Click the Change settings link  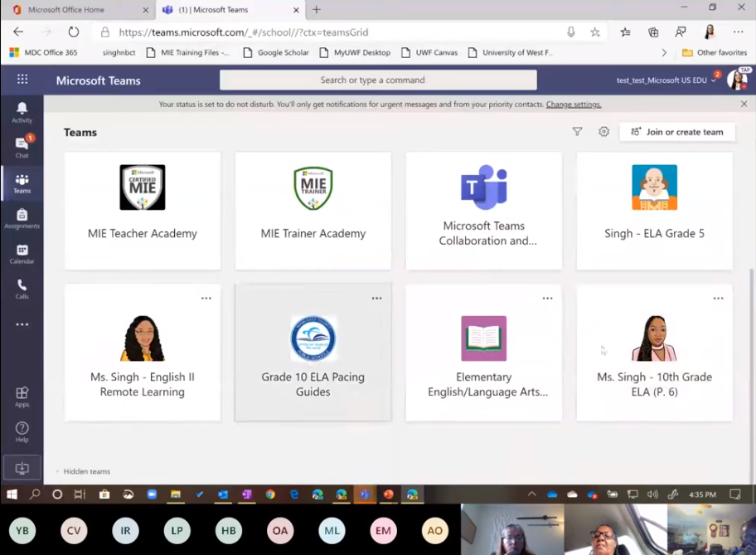click(x=574, y=105)
